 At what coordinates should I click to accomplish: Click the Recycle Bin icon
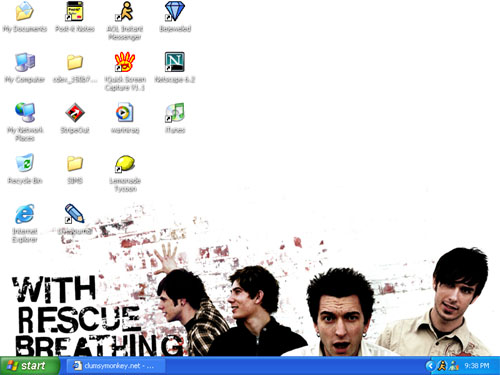coord(25,163)
